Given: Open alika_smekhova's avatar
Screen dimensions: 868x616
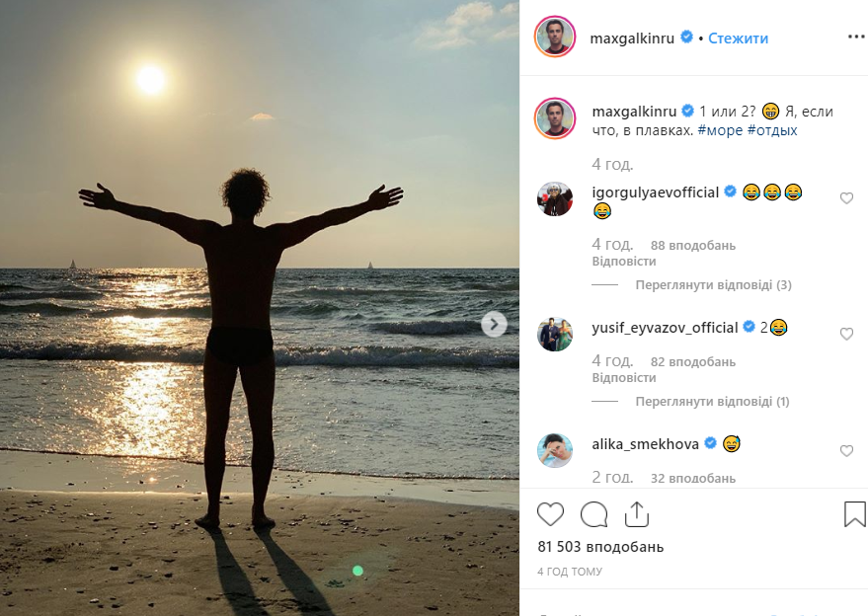Looking at the screenshot, I should click(555, 451).
